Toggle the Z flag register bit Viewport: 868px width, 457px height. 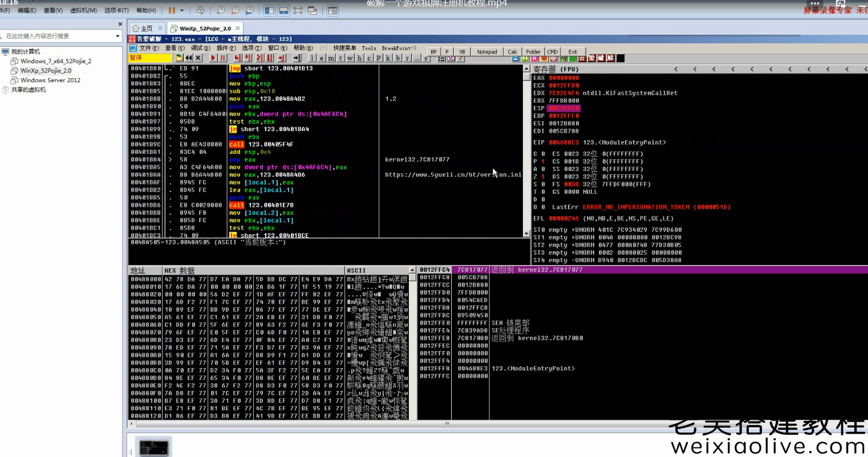(542, 177)
